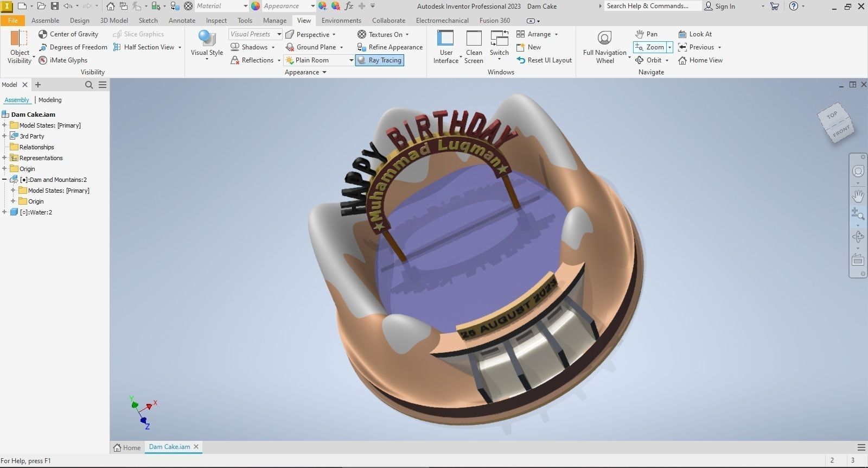Screen dimensions: 868x468
Task: Click the browser search magnifier icon
Action: click(x=89, y=85)
